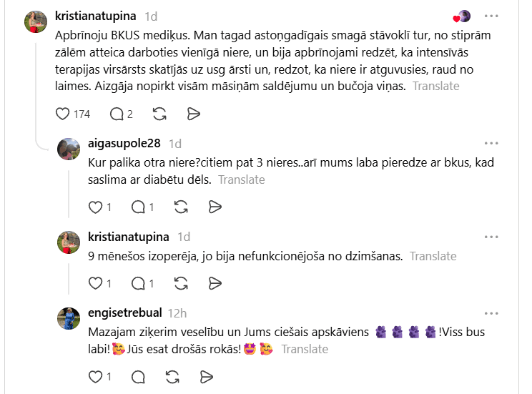Share kristianatupina's main post via send icon
Image resolution: width=532 pixels, height=394 pixels.
[193, 114]
